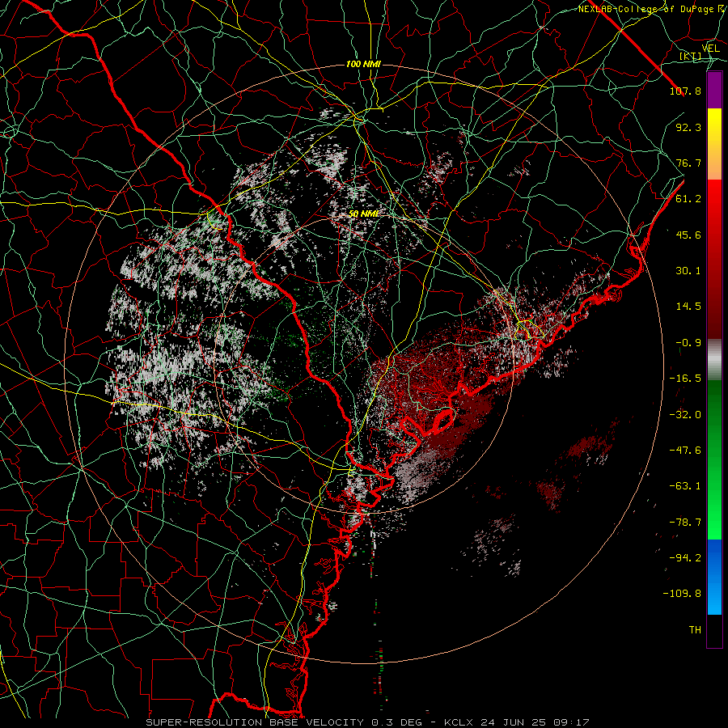This screenshot has width=728, height=728.
Task: Click the -47.6 velocity scale label
Action: tap(685, 451)
